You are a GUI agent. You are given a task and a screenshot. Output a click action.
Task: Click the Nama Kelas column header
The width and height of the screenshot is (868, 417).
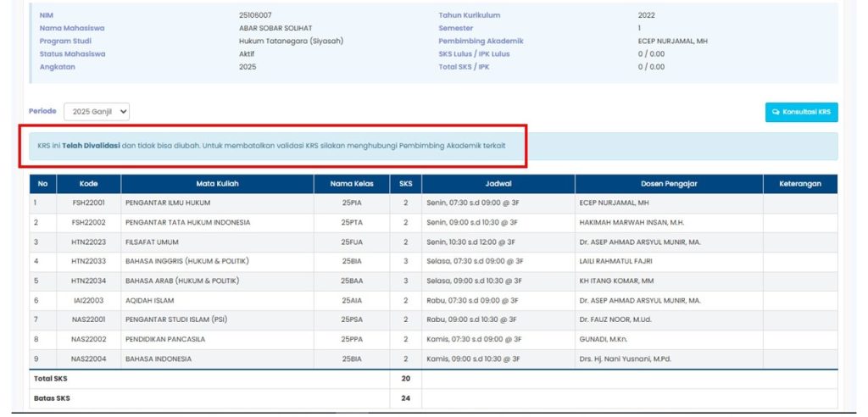[352, 184]
